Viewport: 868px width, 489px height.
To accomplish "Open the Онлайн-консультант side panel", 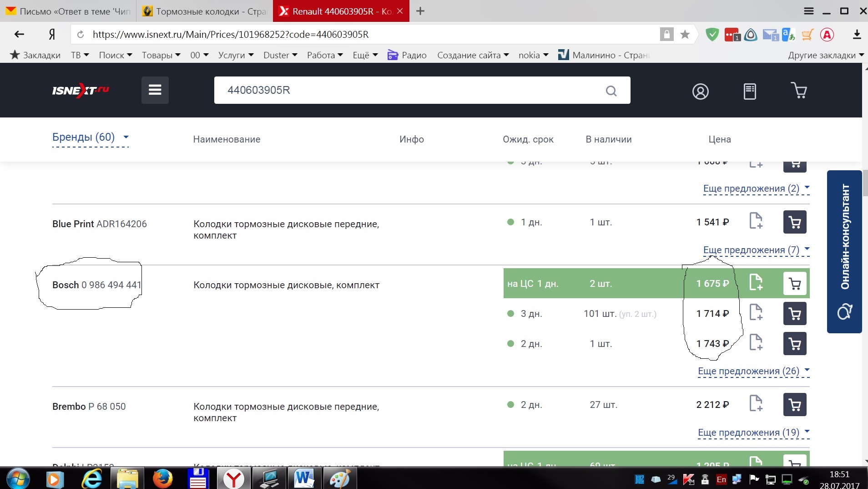I will click(844, 252).
